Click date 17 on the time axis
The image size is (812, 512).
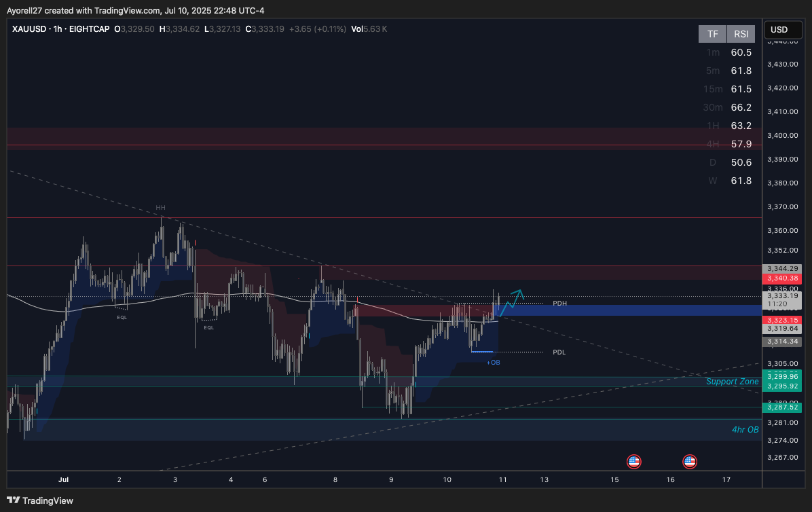726,480
